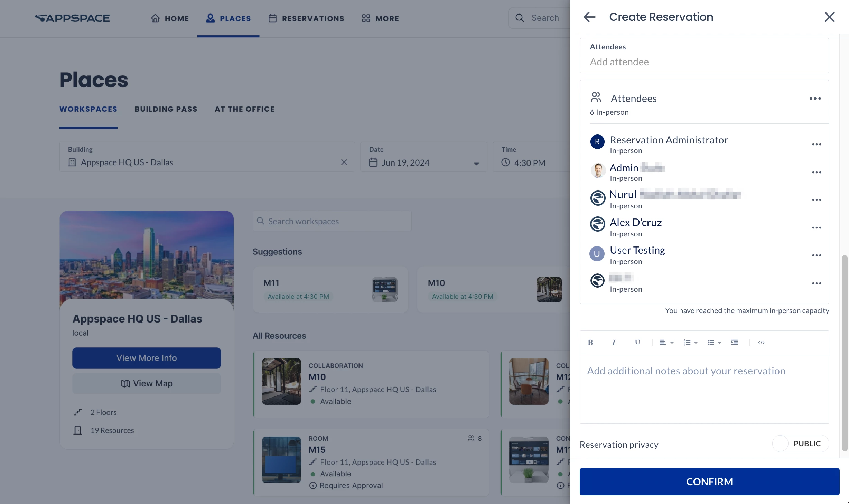Image resolution: width=849 pixels, height=504 pixels.
Task: Open the Date dropdown showing Jun 19, 2024
Action: point(423,157)
